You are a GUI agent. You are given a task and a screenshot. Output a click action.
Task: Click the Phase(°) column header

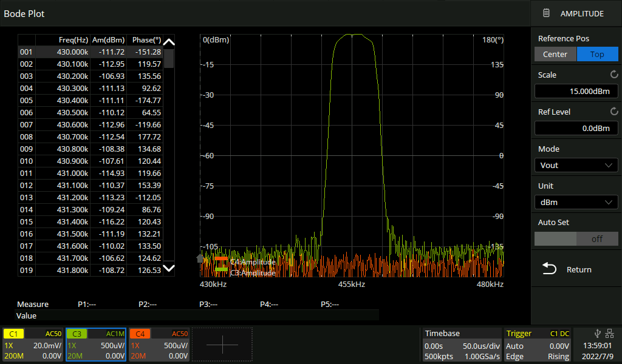[146, 39]
